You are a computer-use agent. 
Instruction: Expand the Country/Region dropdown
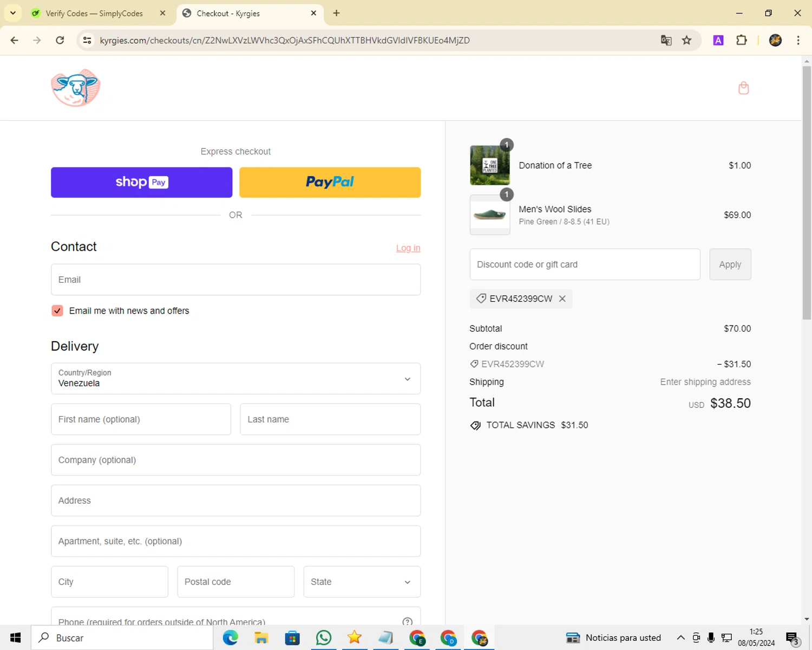coord(235,379)
